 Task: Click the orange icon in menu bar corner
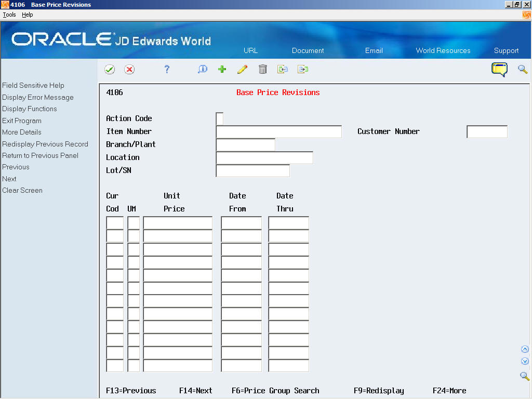[x=527, y=15]
